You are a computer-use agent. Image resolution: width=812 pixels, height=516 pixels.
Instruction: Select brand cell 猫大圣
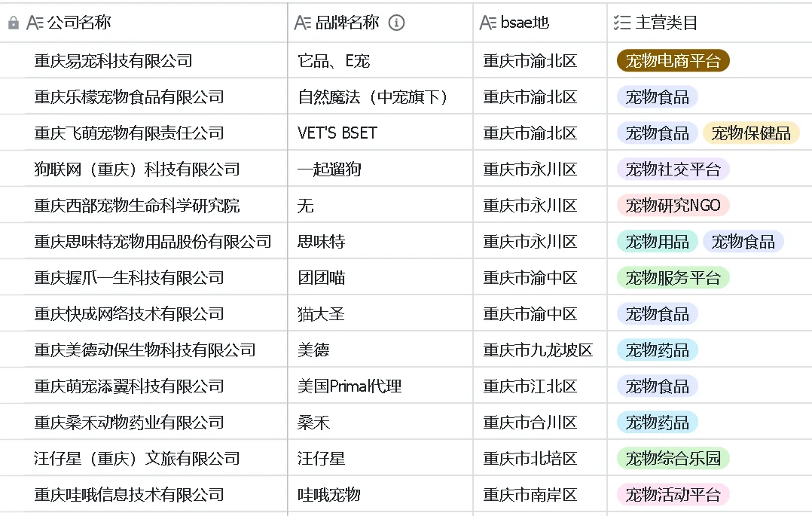(380, 314)
